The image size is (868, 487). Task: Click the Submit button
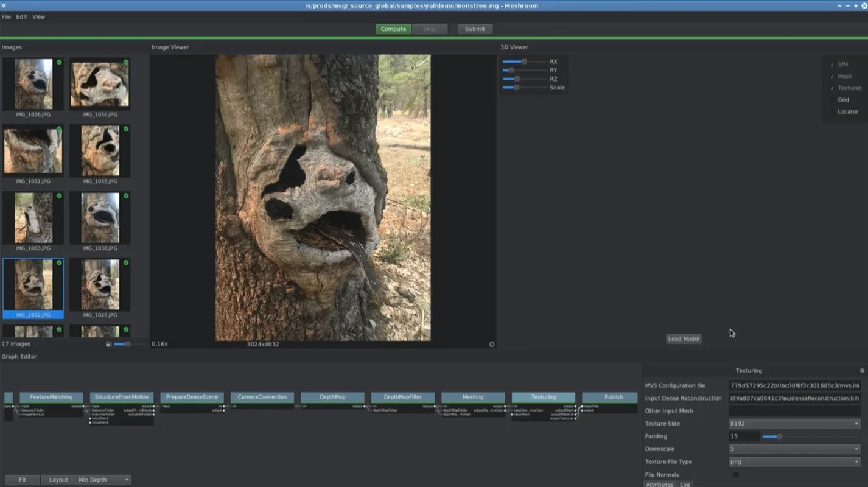click(475, 29)
